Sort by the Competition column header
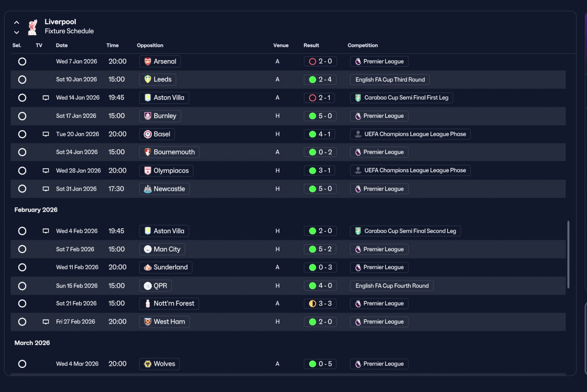Screen dimensions: 587x392 (x=363, y=45)
